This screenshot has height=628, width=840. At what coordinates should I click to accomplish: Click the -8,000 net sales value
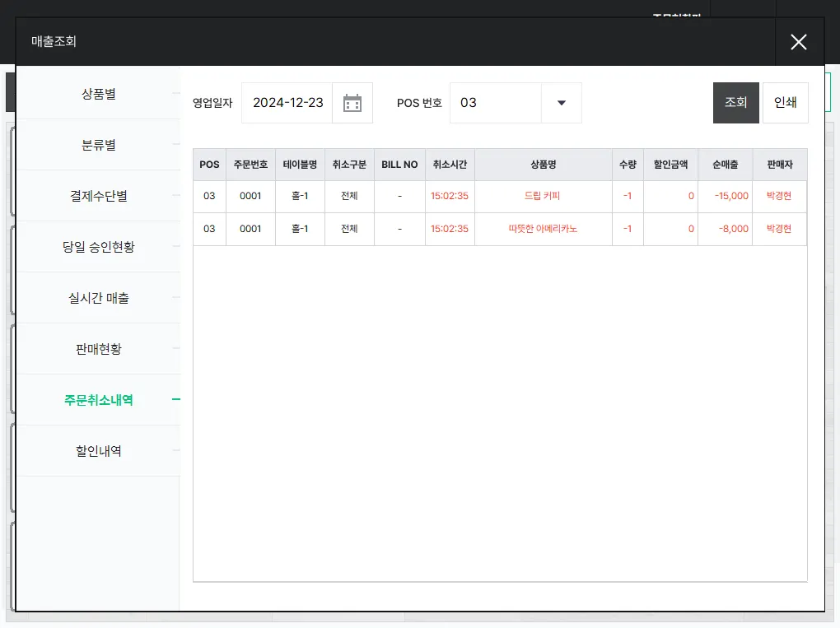point(734,229)
